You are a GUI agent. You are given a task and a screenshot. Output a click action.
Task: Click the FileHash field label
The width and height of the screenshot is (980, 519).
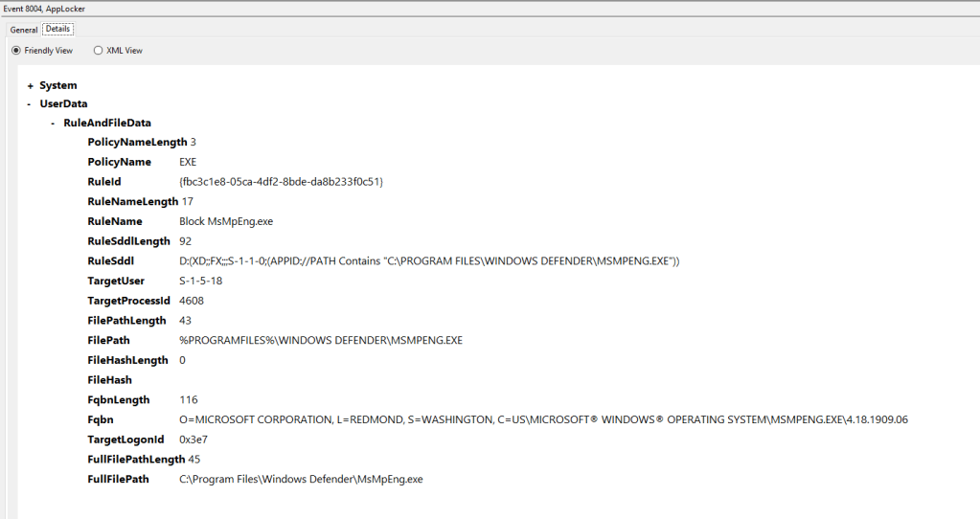coord(109,380)
